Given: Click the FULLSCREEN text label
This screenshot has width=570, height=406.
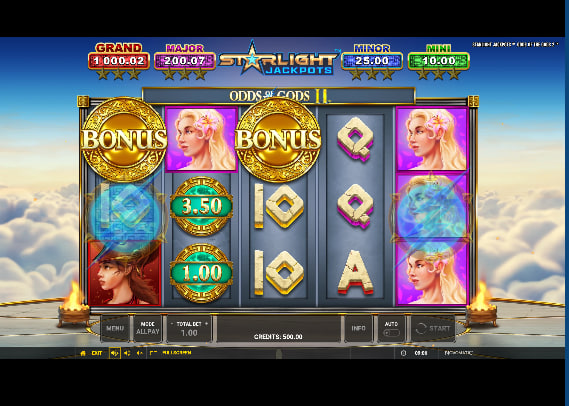Looking at the screenshot, I should click(x=177, y=353).
